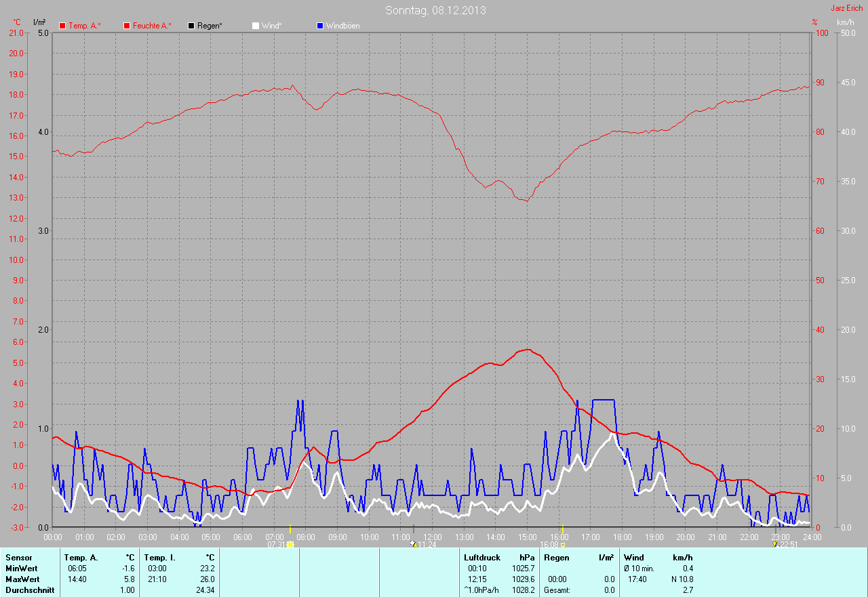Click the indoor average value '24.34'
Image resolution: width=868 pixels, height=597 pixels.
[205, 590]
